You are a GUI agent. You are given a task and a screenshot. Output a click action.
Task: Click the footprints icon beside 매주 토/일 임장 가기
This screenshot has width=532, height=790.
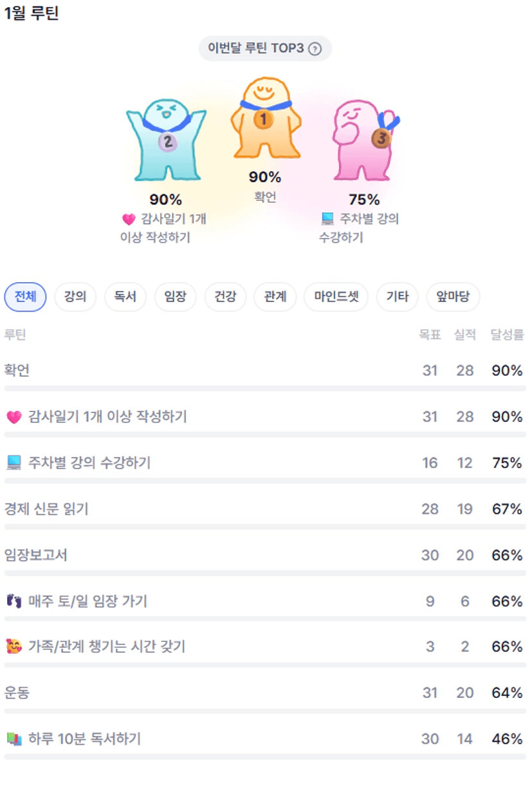(14, 601)
